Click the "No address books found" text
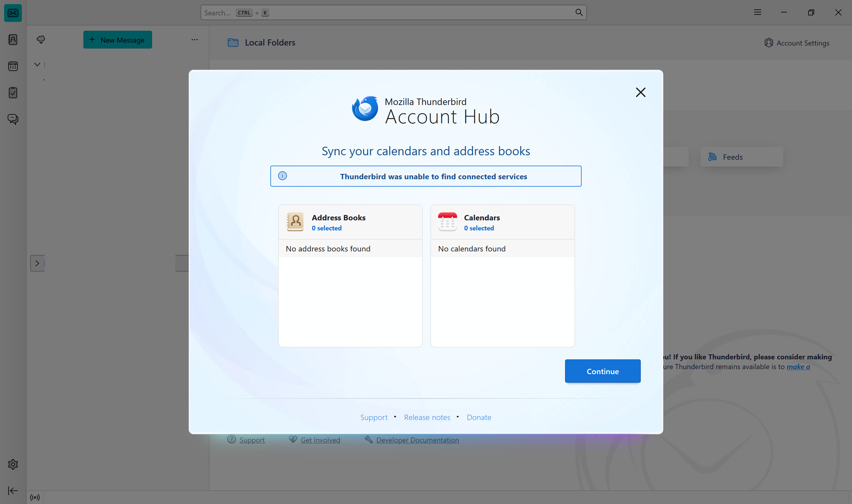This screenshot has height=504, width=852. coord(328,249)
